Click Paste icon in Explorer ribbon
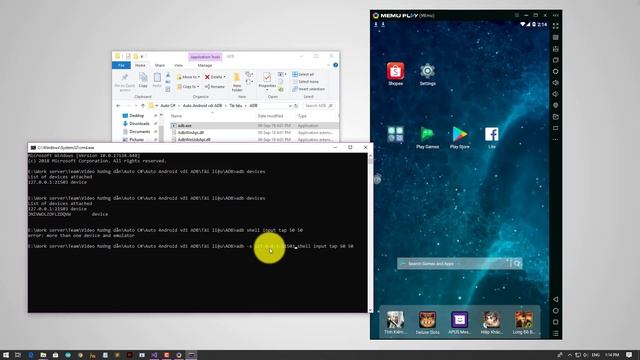This screenshot has width=640, height=360. [x=157, y=80]
